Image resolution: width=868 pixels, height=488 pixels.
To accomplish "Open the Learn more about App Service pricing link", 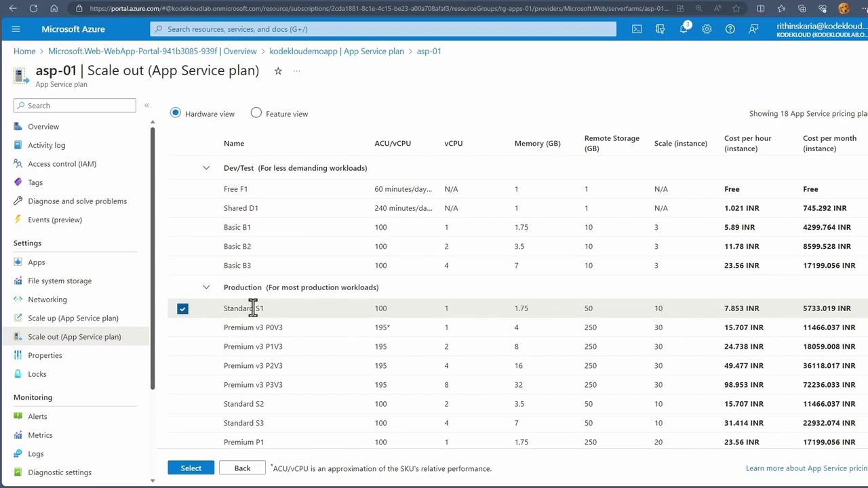I will click(806, 468).
